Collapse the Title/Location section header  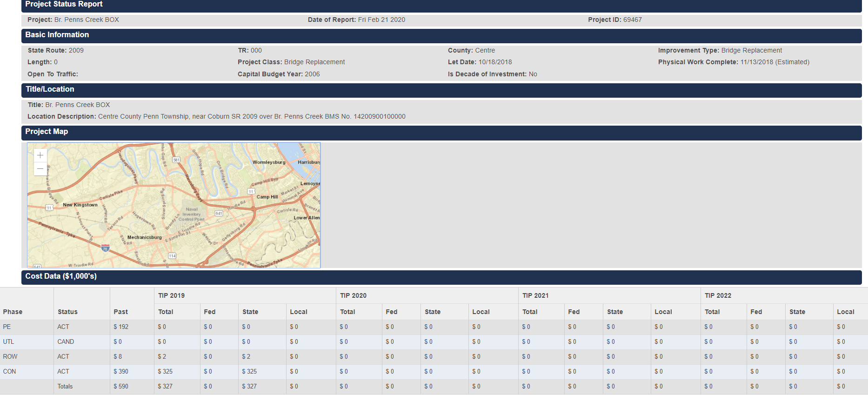click(x=50, y=89)
